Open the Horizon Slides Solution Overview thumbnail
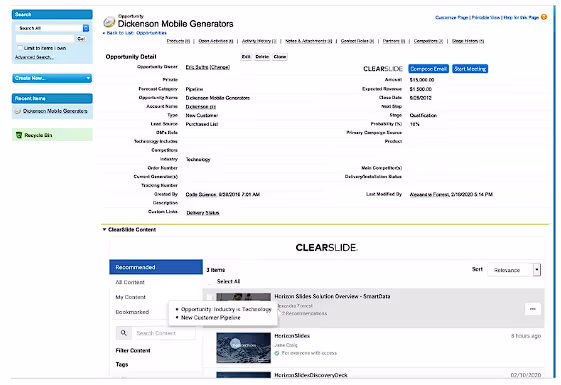Image resolution: width=561 pixels, height=385 pixels. pos(243,297)
